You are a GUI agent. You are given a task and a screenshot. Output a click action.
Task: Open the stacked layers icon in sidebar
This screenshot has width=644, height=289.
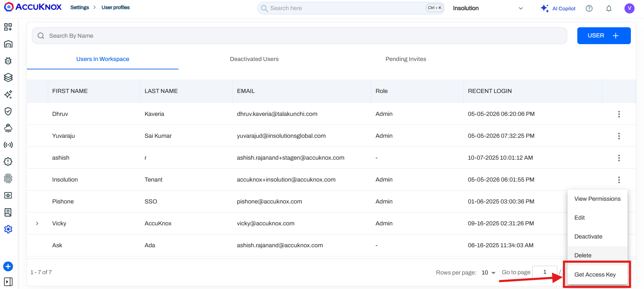click(x=8, y=77)
